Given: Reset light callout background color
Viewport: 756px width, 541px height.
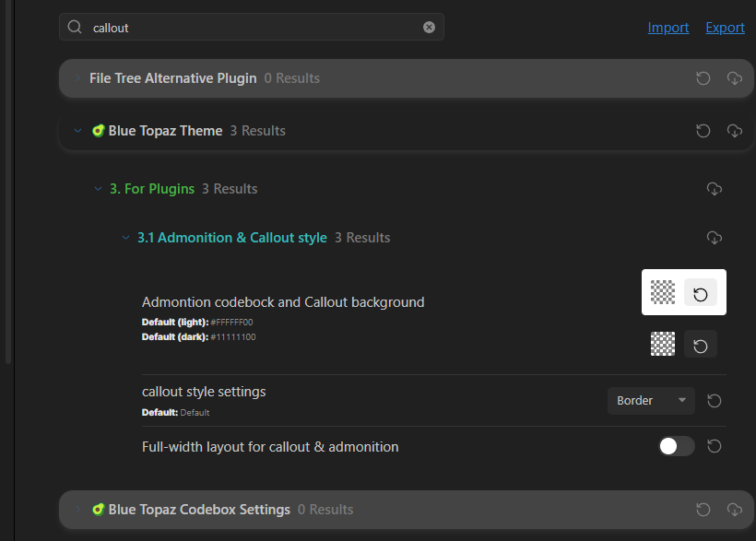Looking at the screenshot, I should click(701, 293).
